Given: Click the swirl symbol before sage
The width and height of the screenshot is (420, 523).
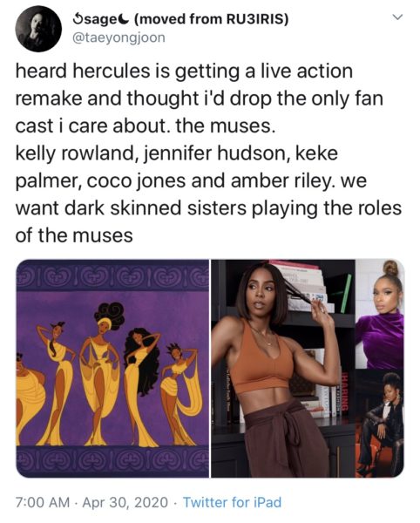Looking at the screenshot, I should click(x=77, y=19).
